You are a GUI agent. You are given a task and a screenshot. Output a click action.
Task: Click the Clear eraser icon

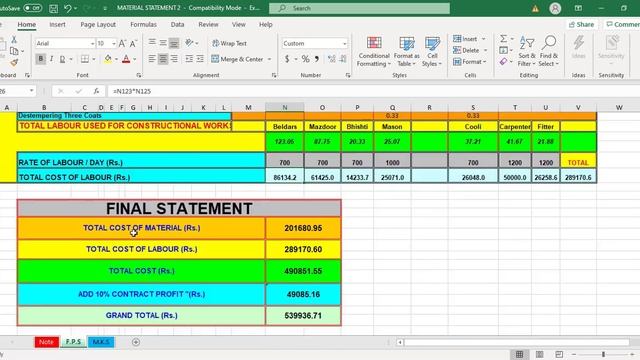click(504, 62)
